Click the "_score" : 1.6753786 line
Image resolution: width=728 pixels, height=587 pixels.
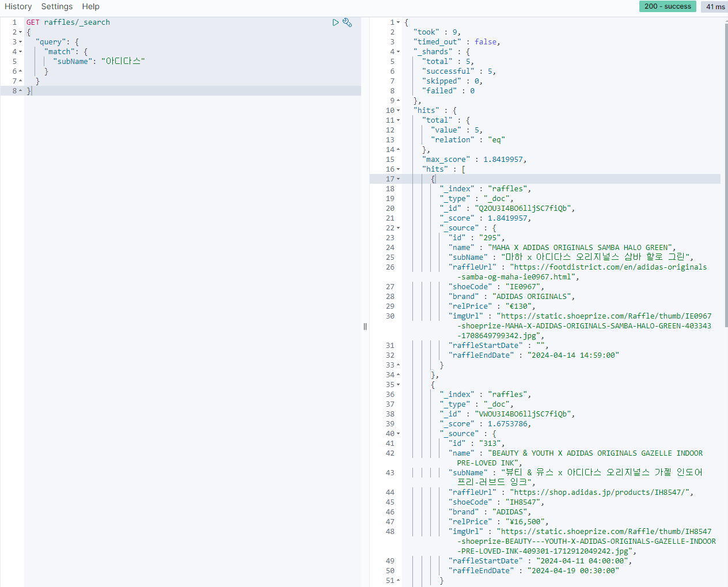click(x=486, y=424)
